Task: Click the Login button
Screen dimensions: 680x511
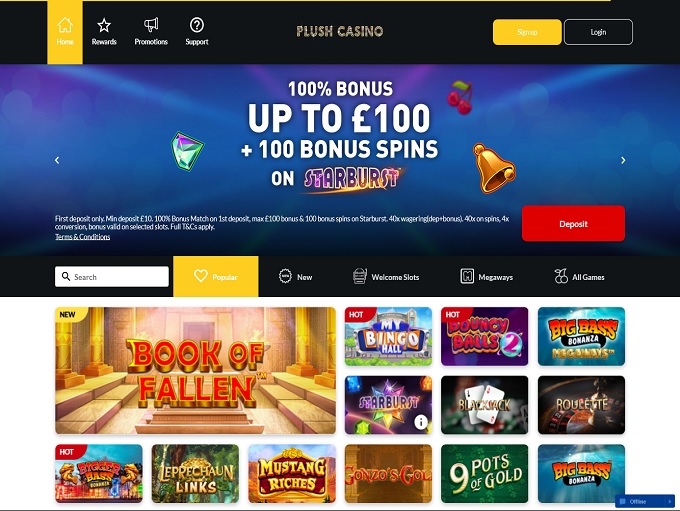Action: click(598, 32)
